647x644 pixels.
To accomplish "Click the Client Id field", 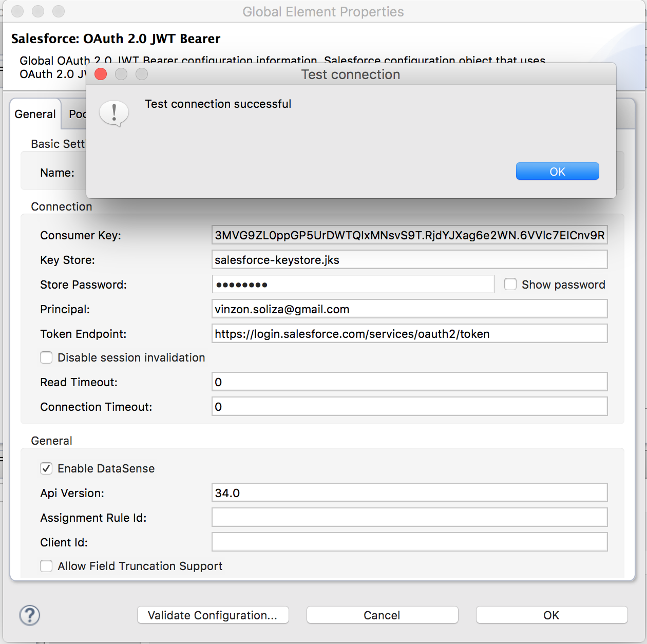I will click(409, 542).
